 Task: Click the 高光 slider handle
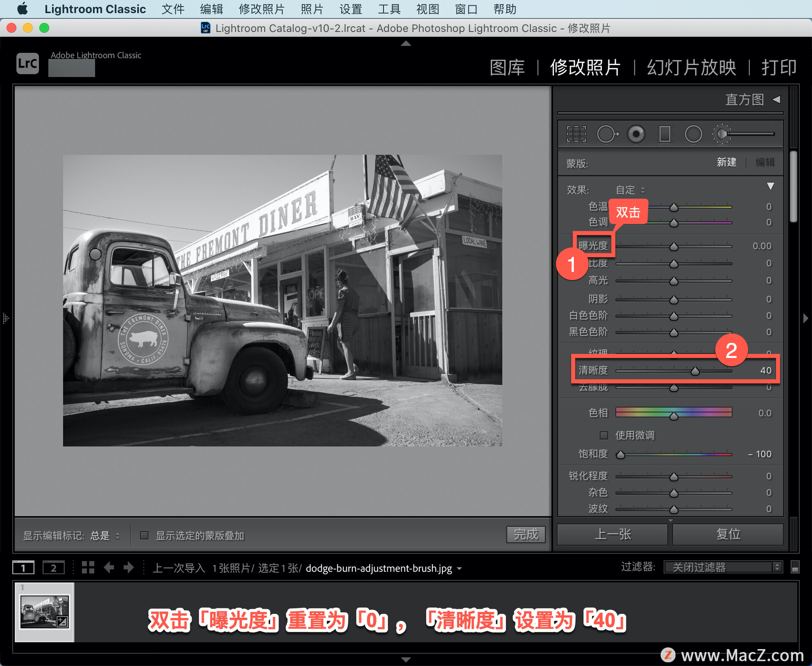(x=674, y=281)
